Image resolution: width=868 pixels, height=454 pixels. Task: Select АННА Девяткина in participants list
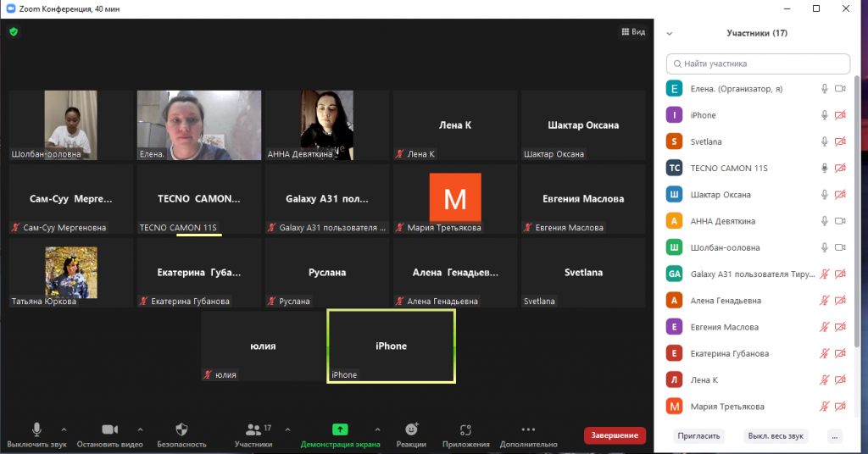(x=721, y=221)
